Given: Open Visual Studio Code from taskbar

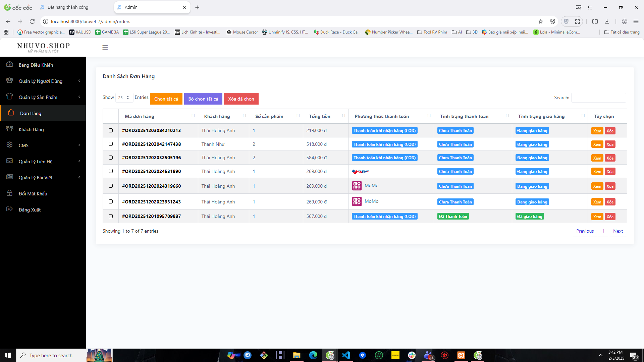Looking at the screenshot, I should point(346,355).
